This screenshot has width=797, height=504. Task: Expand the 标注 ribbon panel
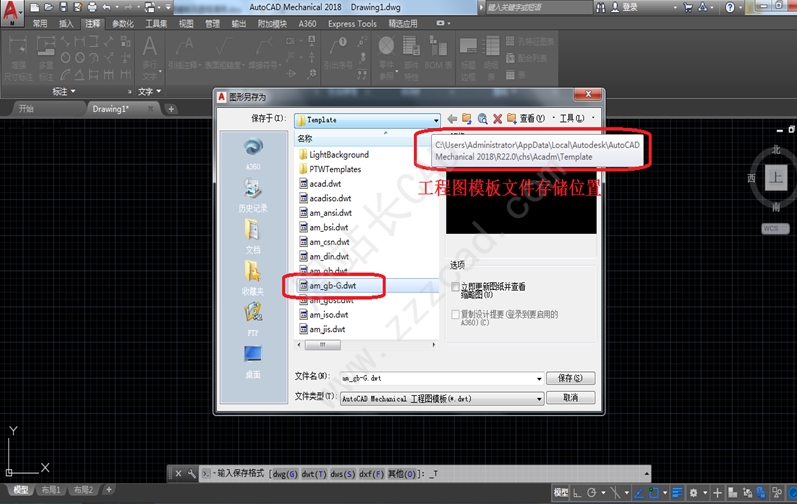(x=64, y=91)
